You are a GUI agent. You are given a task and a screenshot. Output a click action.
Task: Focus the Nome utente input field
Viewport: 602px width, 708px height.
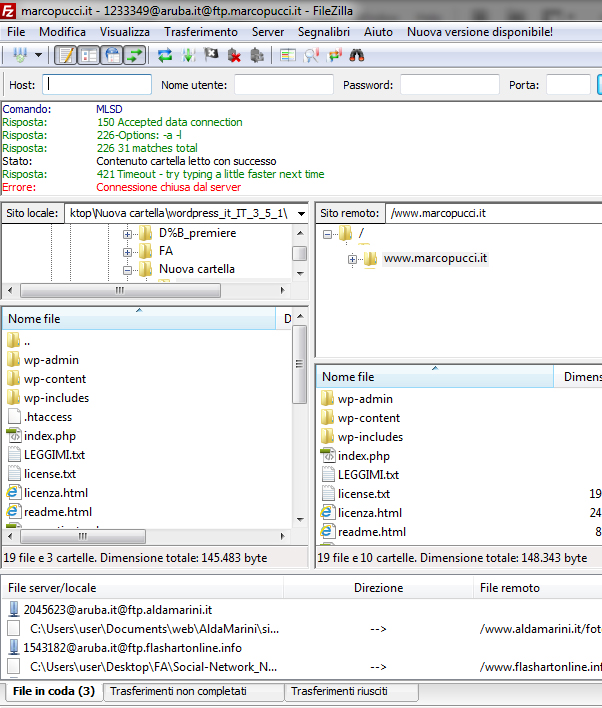pos(284,84)
